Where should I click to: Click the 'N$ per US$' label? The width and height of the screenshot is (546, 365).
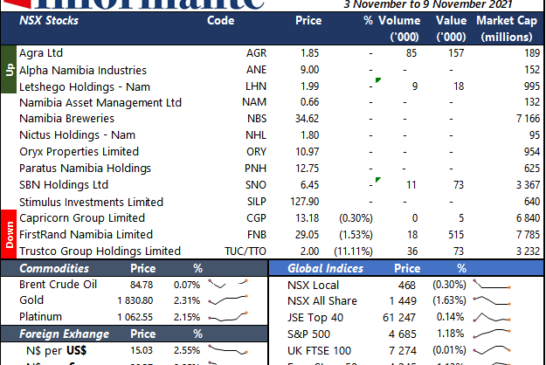click(56, 350)
